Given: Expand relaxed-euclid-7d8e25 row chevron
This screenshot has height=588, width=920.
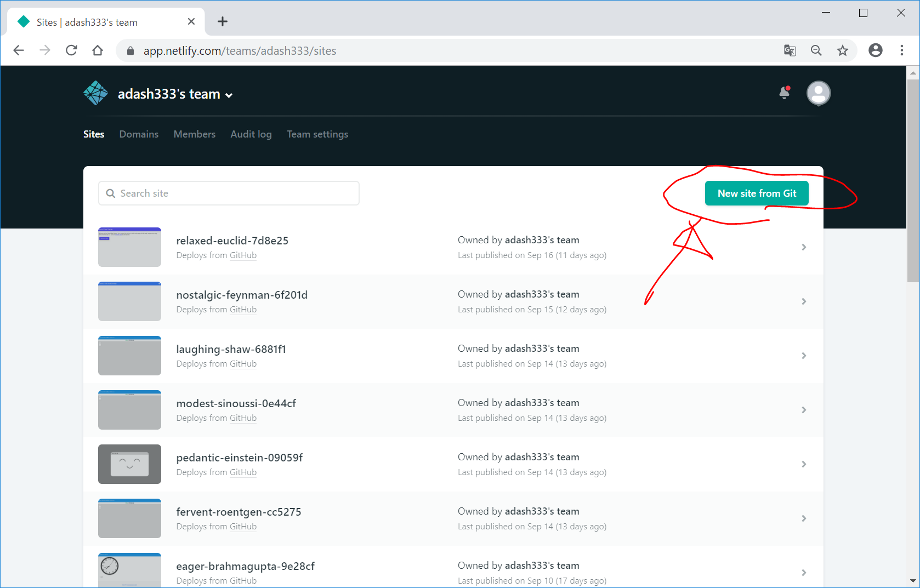Looking at the screenshot, I should coord(804,247).
